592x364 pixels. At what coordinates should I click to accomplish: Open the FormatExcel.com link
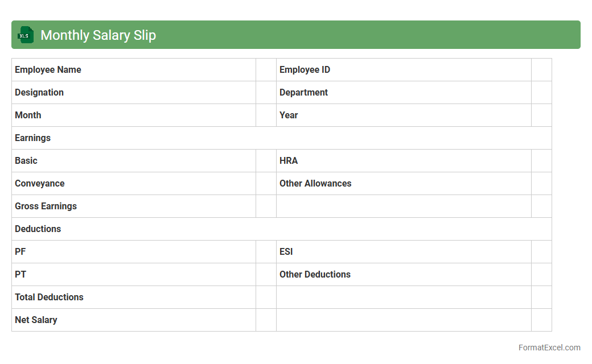(x=549, y=348)
